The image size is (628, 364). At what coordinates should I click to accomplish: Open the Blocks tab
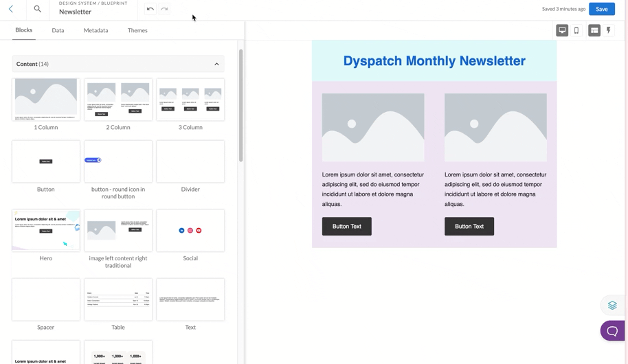pyautogui.click(x=23, y=30)
